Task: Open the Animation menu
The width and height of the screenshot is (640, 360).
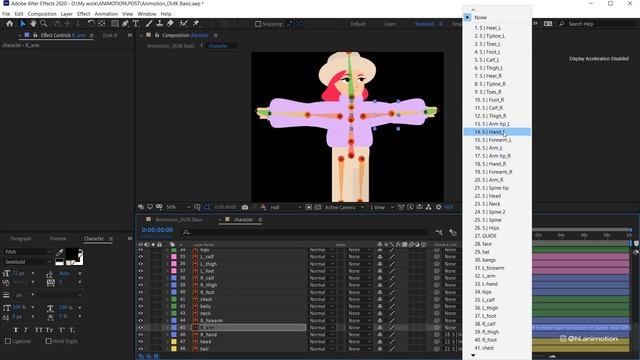Action: coord(106,14)
